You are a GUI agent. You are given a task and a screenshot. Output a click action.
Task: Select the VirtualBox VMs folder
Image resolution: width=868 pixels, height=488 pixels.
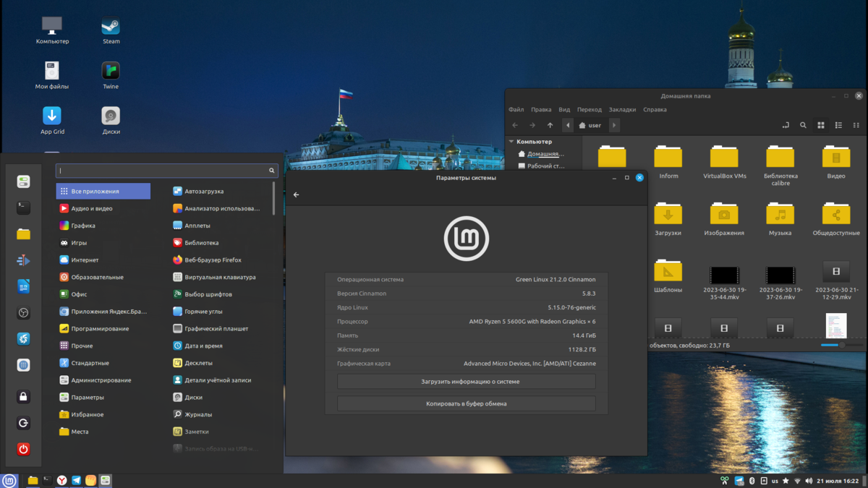724,162
